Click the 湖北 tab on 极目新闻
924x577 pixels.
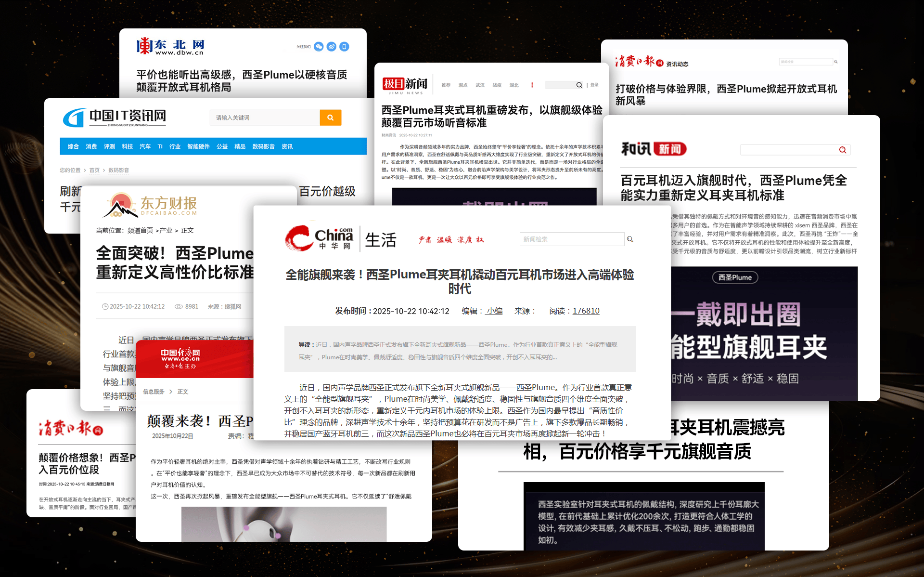514,85
